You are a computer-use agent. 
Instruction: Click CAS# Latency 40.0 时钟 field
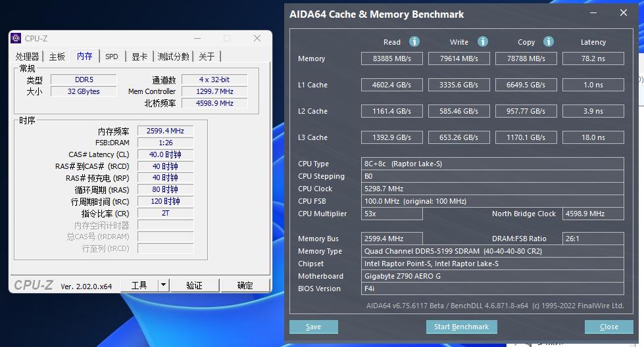coord(165,154)
